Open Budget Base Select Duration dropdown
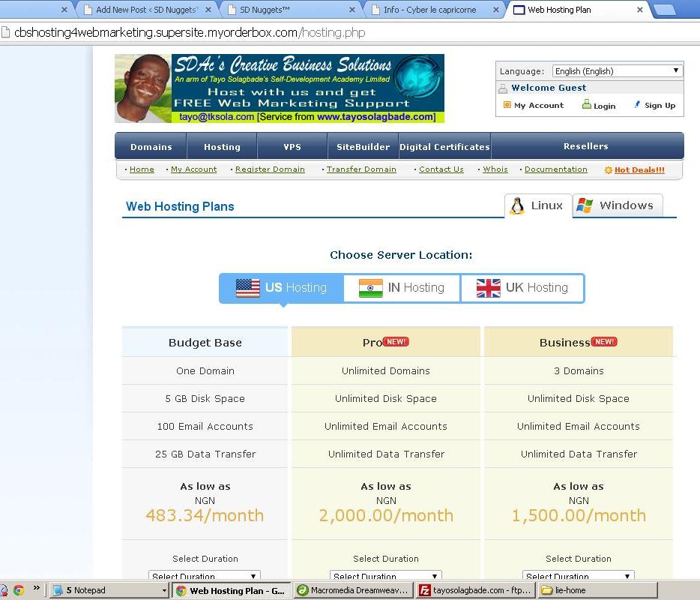 click(x=205, y=575)
